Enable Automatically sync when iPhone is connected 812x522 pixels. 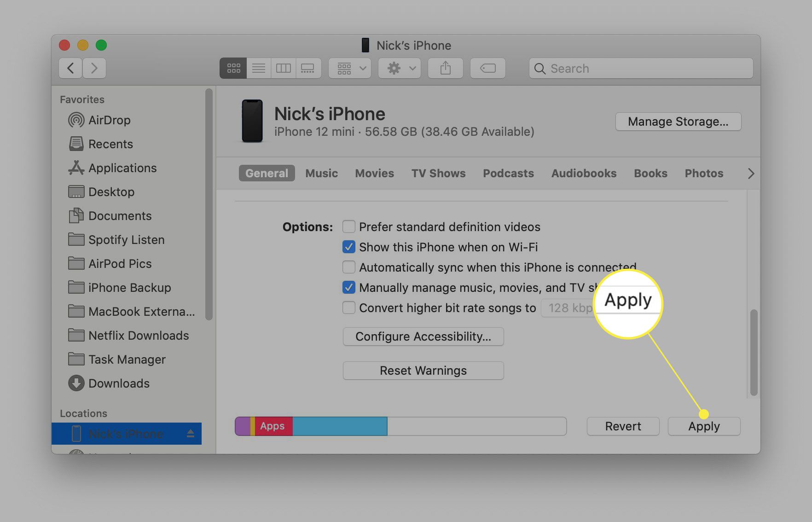(x=349, y=267)
